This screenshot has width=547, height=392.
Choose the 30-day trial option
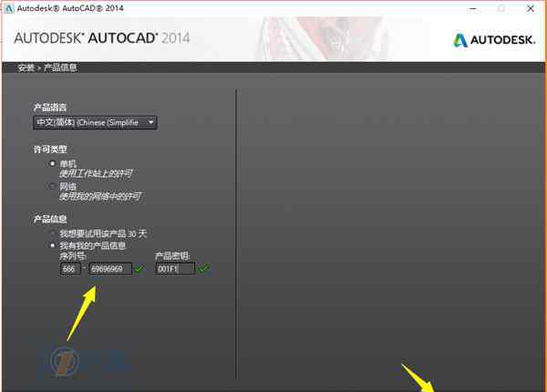pyautogui.click(x=53, y=233)
